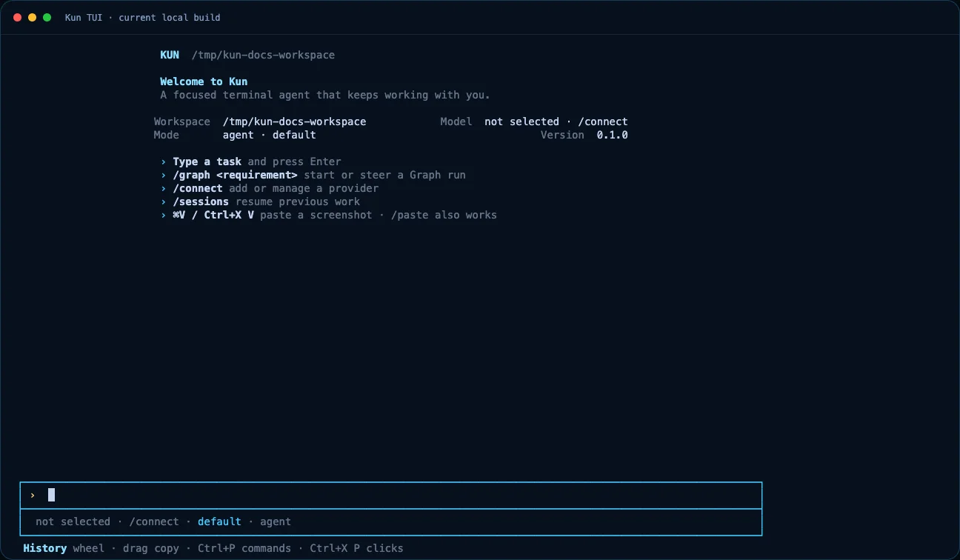The width and height of the screenshot is (960, 560).
Task: Click the 'Welcome to Kun' heading
Action: [204, 81]
